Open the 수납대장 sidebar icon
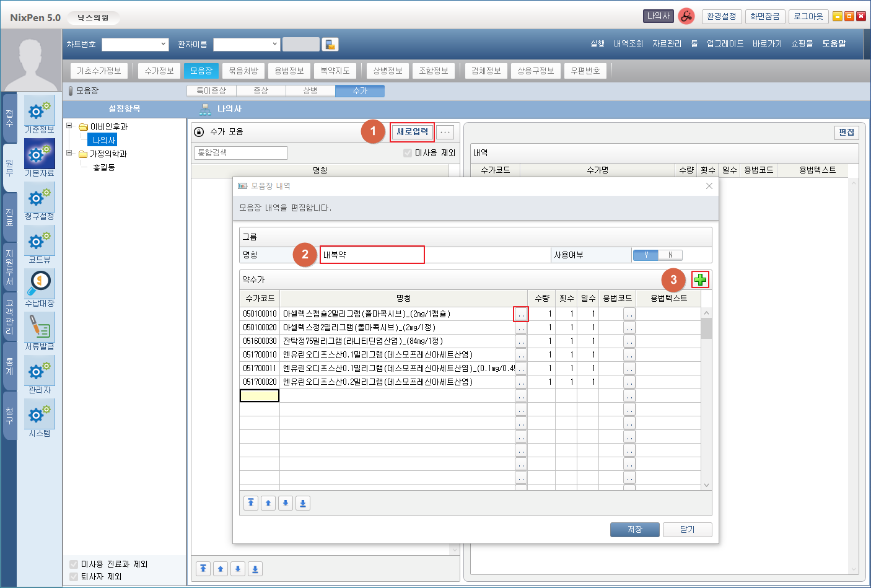 (40, 284)
